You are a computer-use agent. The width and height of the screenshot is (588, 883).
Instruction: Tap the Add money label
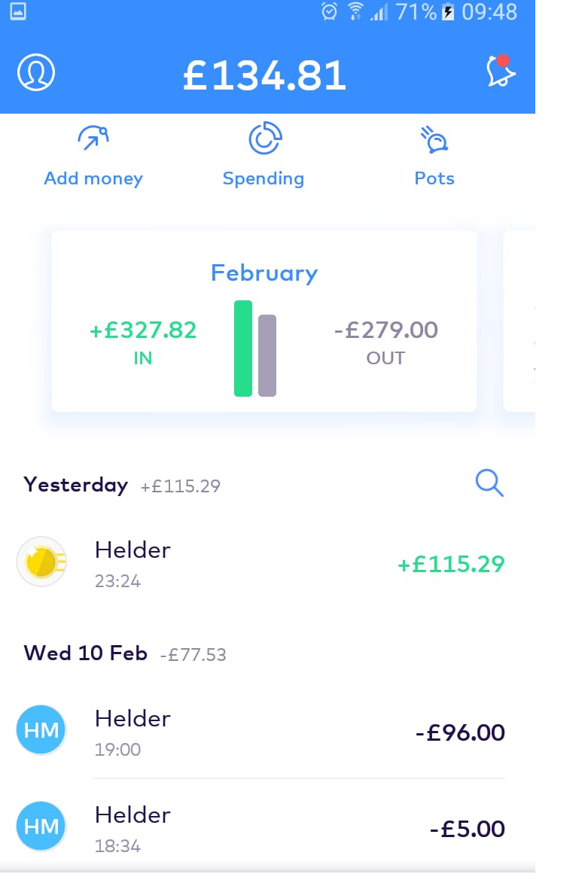93,178
